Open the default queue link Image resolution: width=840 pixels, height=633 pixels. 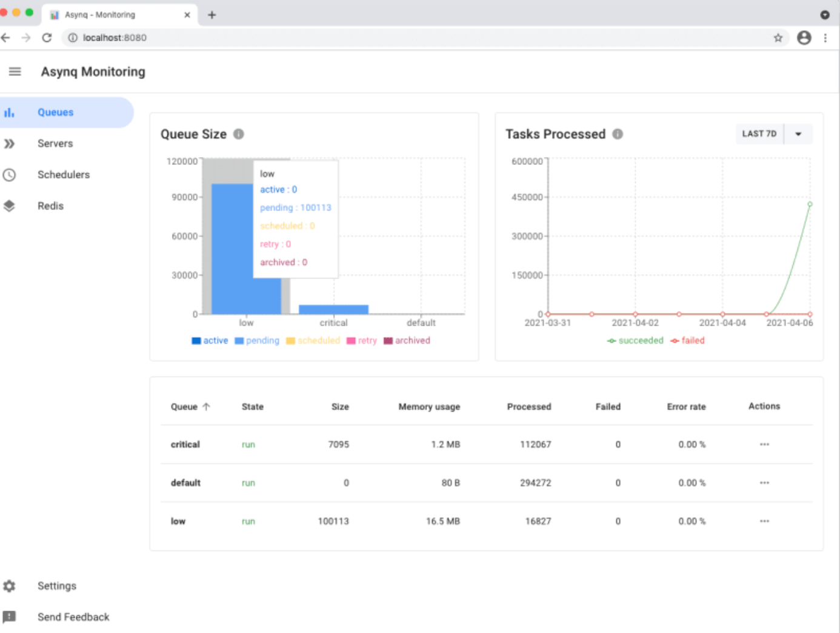185,483
